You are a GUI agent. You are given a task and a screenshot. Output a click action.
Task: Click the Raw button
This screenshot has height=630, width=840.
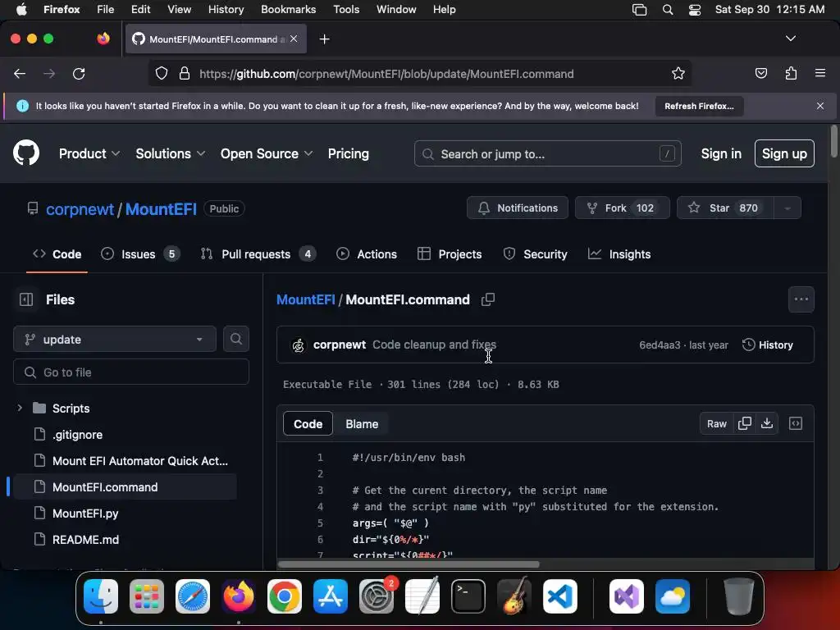716,424
